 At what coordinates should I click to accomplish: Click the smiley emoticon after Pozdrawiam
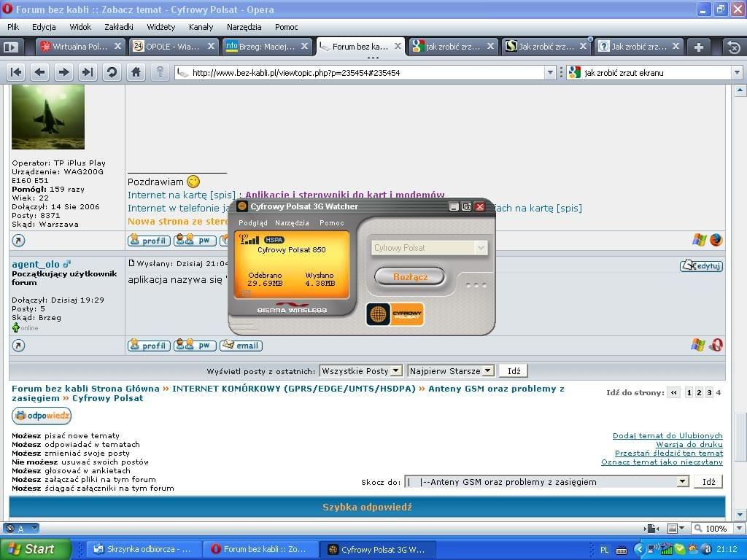coord(193,182)
